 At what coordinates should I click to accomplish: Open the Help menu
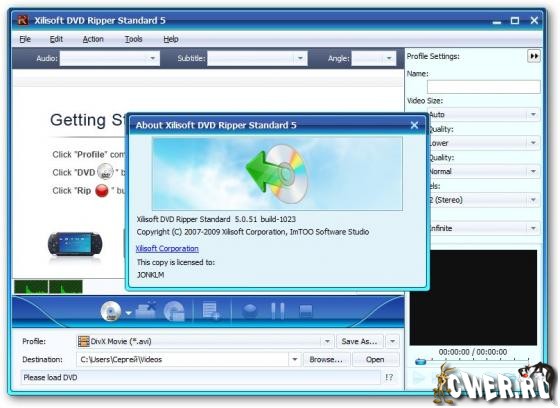[x=171, y=39]
